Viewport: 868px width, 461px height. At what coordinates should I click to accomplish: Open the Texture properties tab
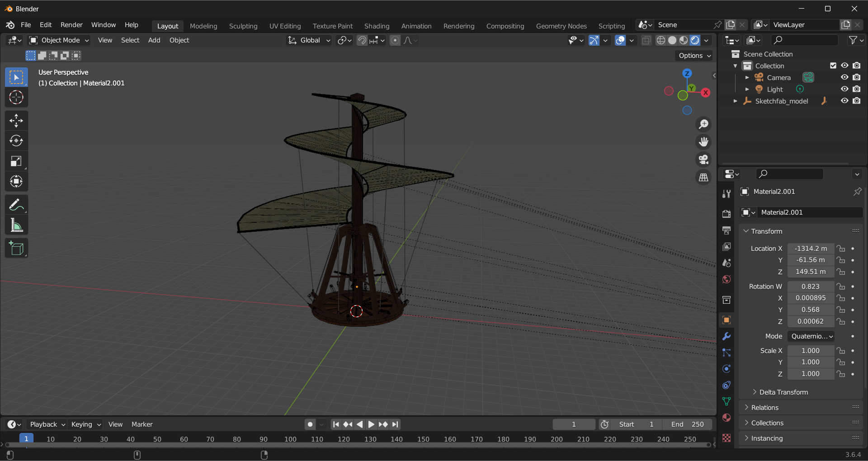726,438
